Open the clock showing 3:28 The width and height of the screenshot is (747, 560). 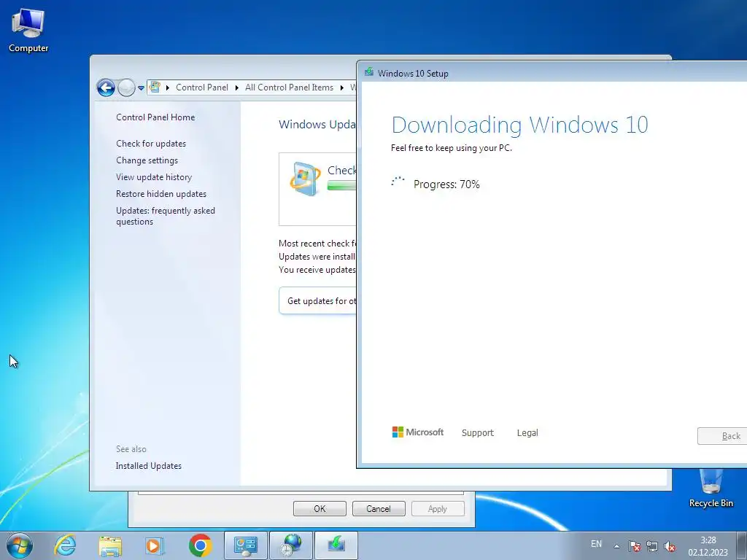(x=708, y=546)
